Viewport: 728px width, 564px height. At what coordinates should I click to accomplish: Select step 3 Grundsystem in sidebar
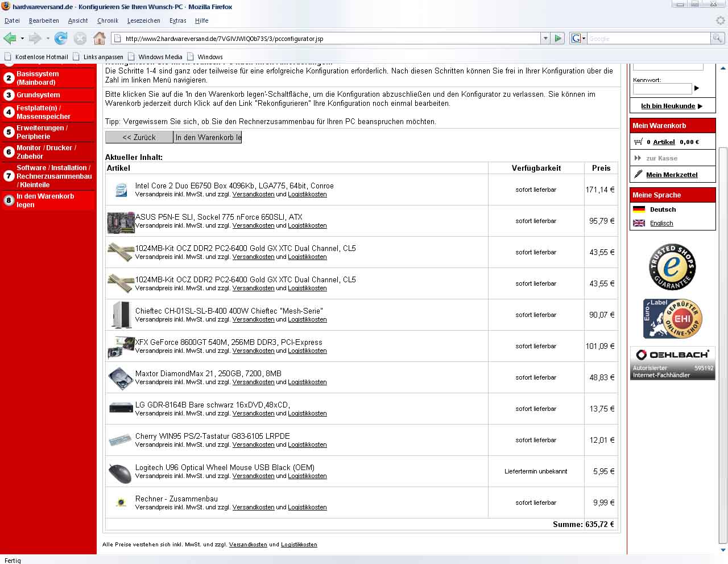point(48,95)
